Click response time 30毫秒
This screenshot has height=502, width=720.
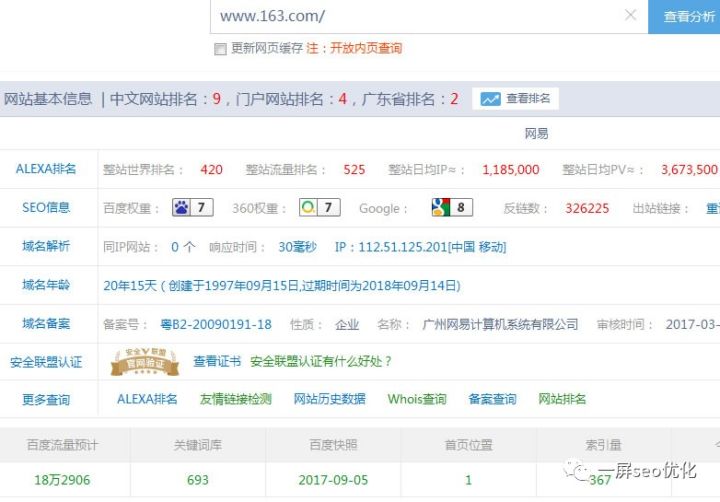[298, 247]
